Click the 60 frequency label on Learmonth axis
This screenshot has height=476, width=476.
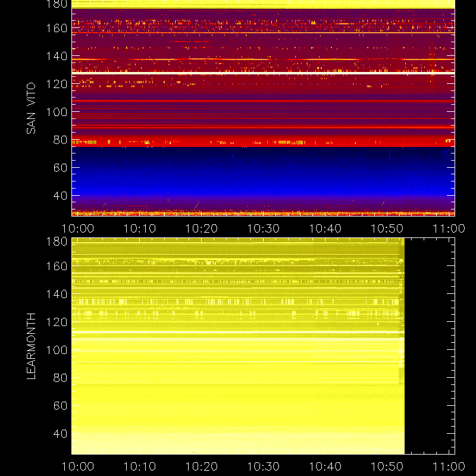60,406
